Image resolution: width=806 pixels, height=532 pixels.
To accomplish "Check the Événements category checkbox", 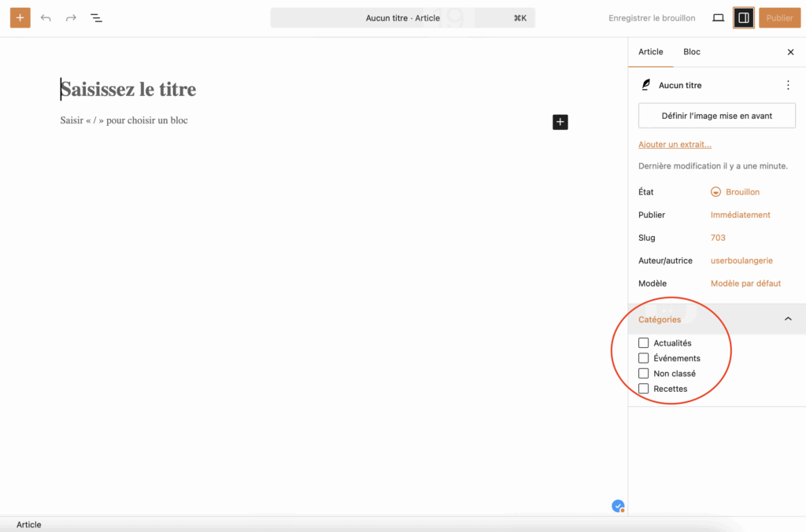I will click(x=644, y=358).
